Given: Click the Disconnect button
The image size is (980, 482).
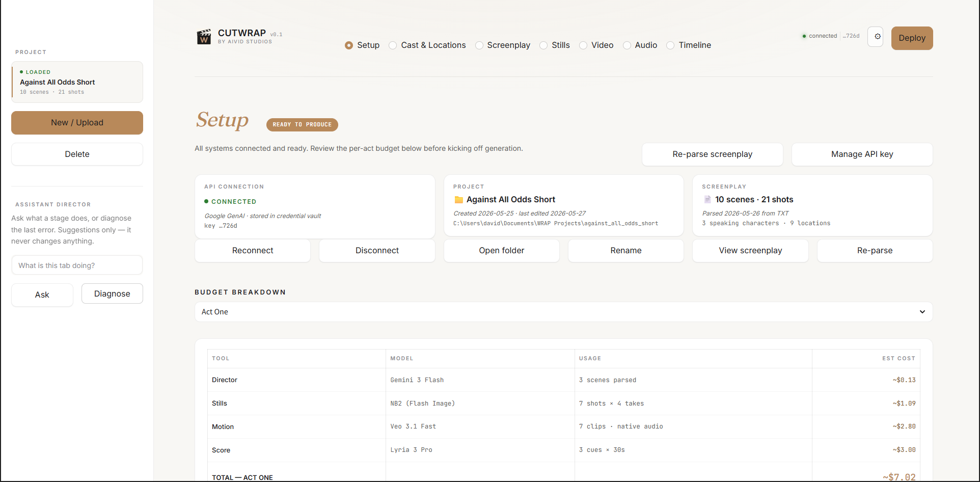Looking at the screenshot, I should pyautogui.click(x=377, y=251).
